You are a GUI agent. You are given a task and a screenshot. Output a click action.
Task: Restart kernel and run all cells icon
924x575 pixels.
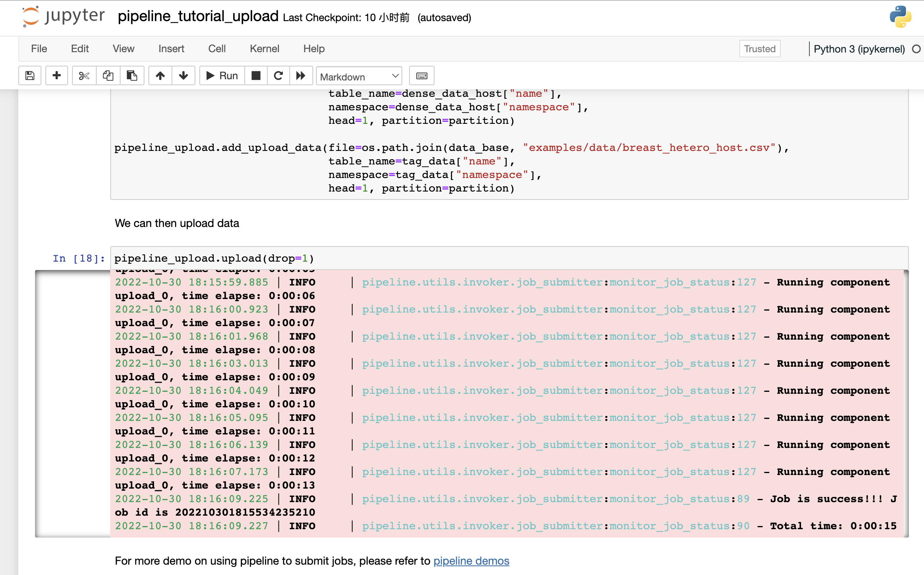click(x=301, y=76)
